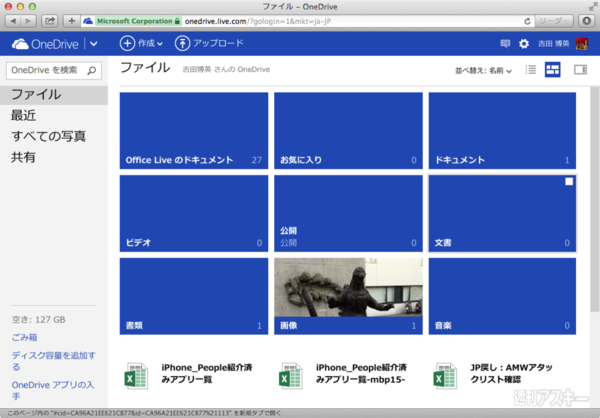This screenshot has width=600, height=418.
Task: Switch to thumbnail tile view icon
Action: pyautogui.click(x=553, y=70)
